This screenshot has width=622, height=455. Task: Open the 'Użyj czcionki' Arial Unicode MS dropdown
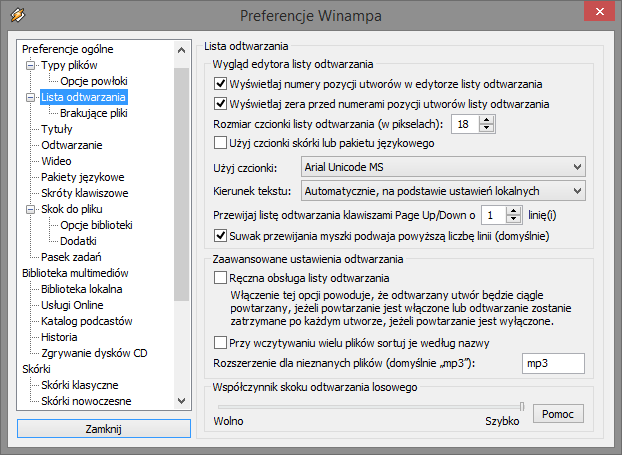point(443,167)
